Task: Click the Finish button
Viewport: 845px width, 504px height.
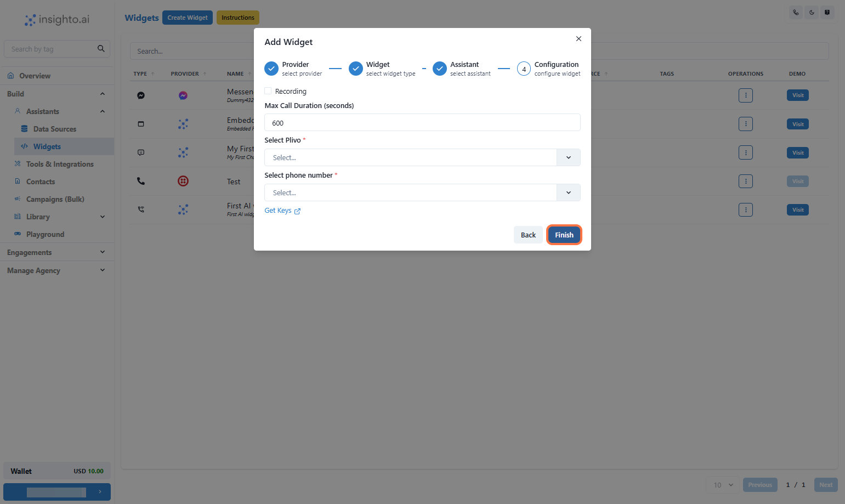Action: click(564, 235)
